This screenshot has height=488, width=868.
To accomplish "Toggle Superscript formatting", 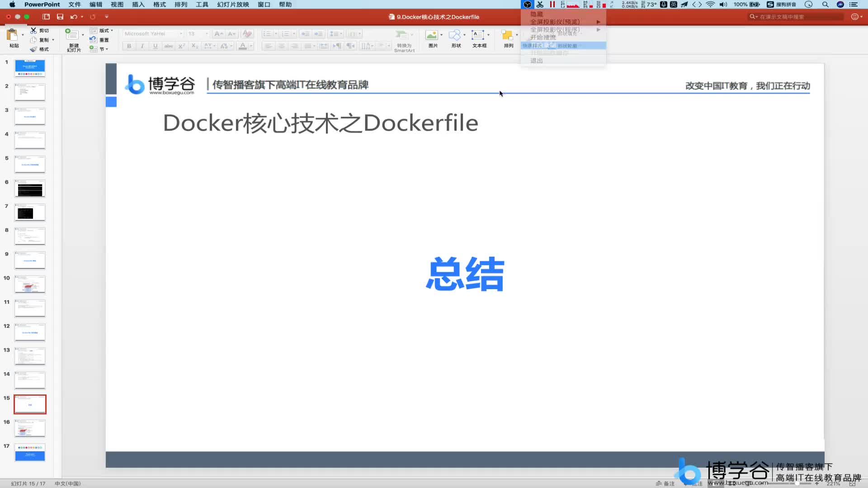I will [182, 46].
